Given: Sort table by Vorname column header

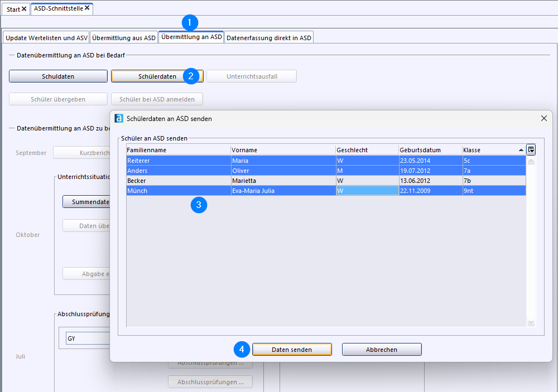Looking at the screenshot, I should point(283,150).
